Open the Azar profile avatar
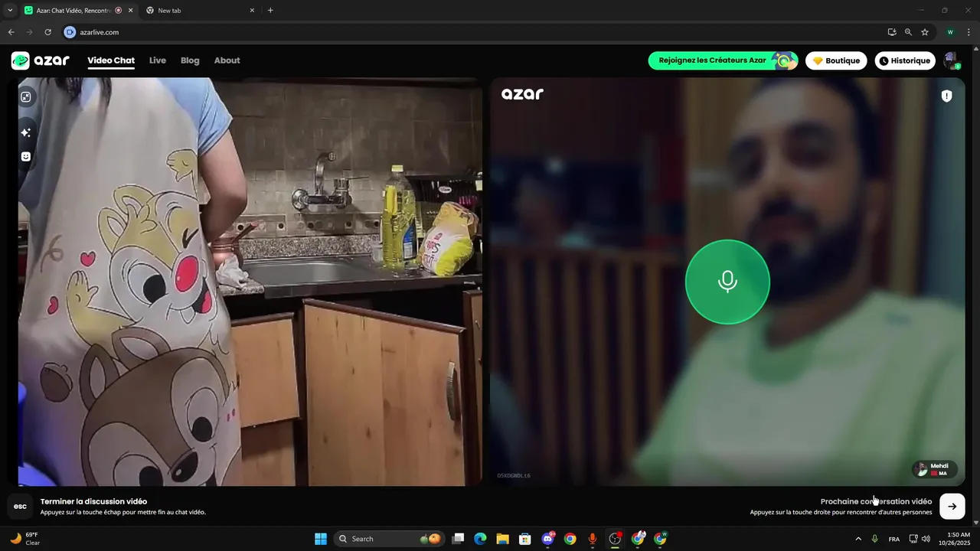This screenshot has height=551, width=980. coord(952,60)
